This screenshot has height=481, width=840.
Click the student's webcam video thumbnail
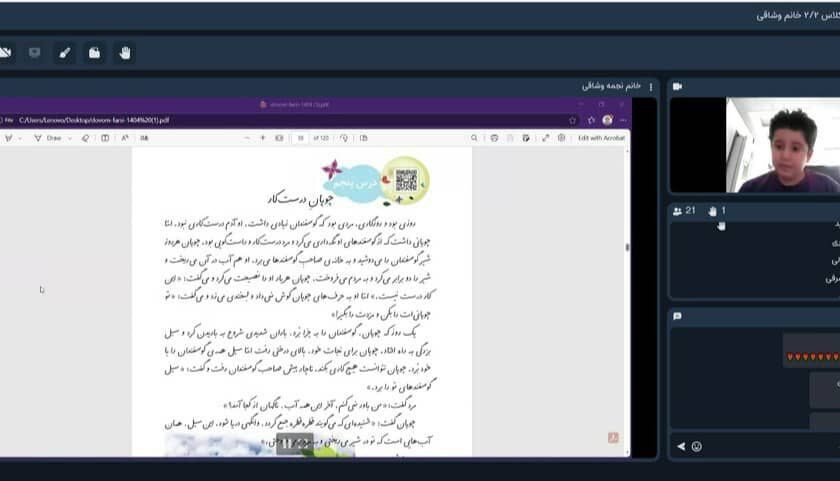pos(782,145)
